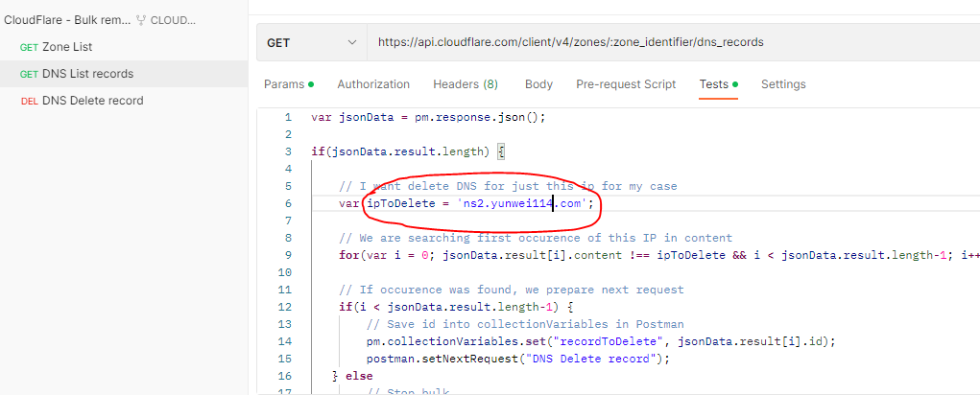Click the comment 'We are searching first occurence'
Viewport: 980px width, 395px height.
(x=536, y=238)
